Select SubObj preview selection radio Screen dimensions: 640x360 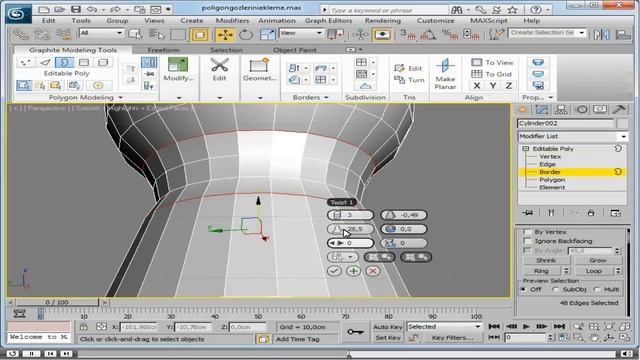556,289
